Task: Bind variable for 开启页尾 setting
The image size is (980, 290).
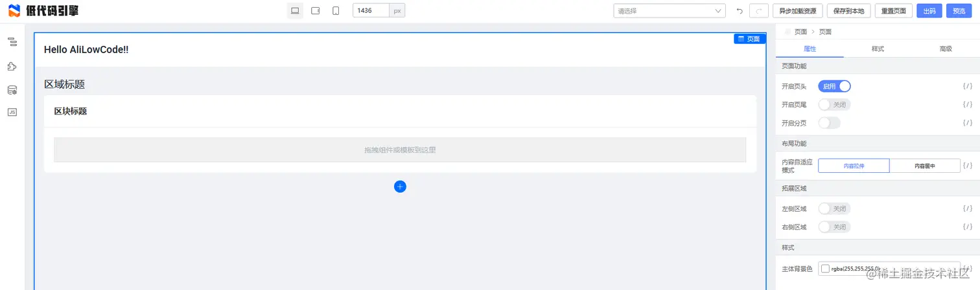Action: click(x=967, y=104)
